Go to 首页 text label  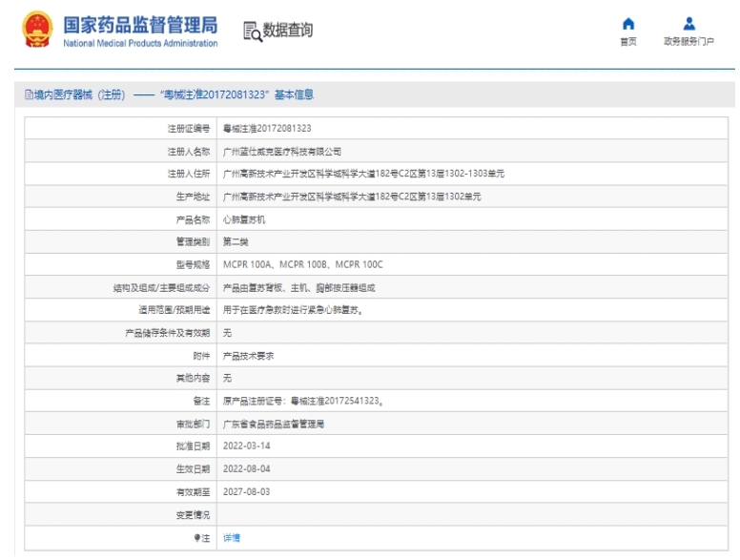point(627,42)
